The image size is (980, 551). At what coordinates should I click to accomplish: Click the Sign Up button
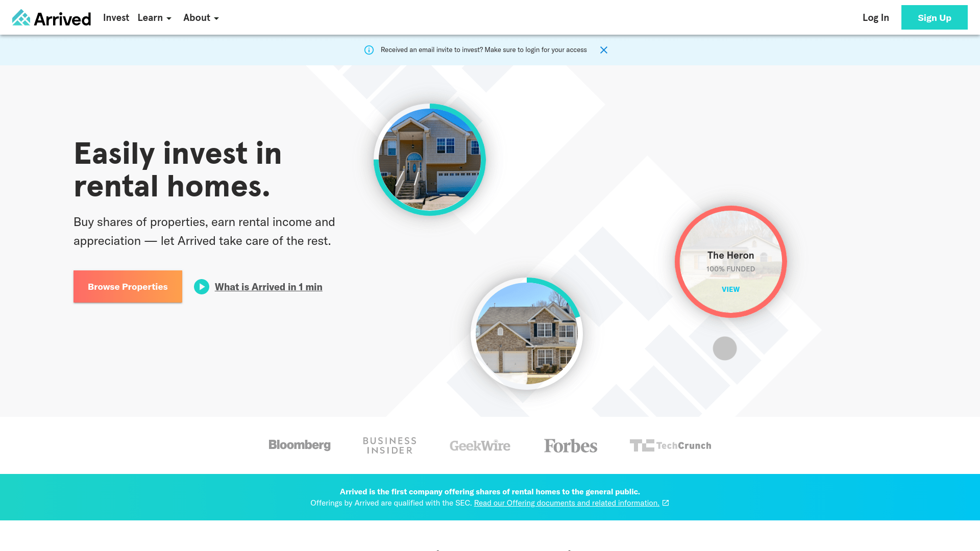click(x=934, y=17)
